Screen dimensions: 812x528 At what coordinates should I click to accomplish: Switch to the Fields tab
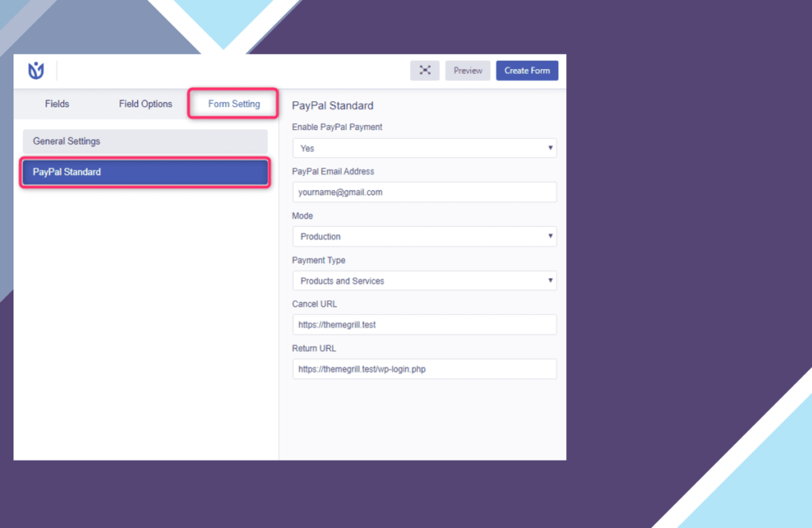(57, 104)
